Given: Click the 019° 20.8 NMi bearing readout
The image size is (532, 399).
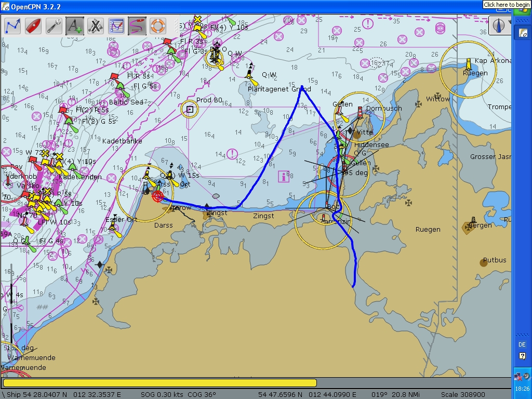Looking at the screenshot, I should [x=395, y=395].
